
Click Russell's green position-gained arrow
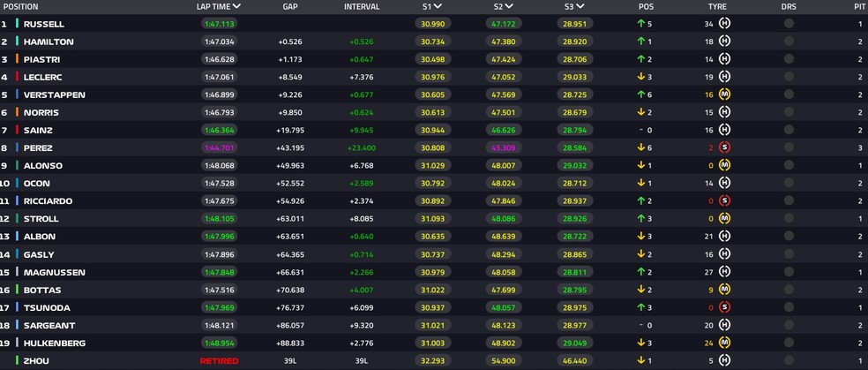[641, 24]
